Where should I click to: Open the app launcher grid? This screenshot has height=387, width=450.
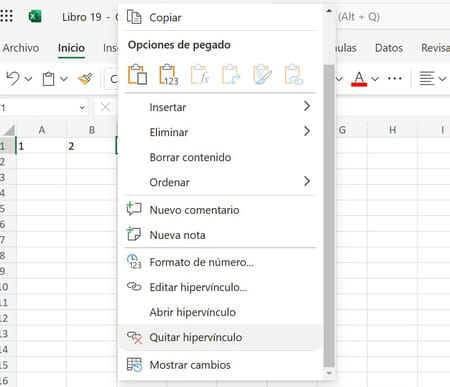(6, 16)
